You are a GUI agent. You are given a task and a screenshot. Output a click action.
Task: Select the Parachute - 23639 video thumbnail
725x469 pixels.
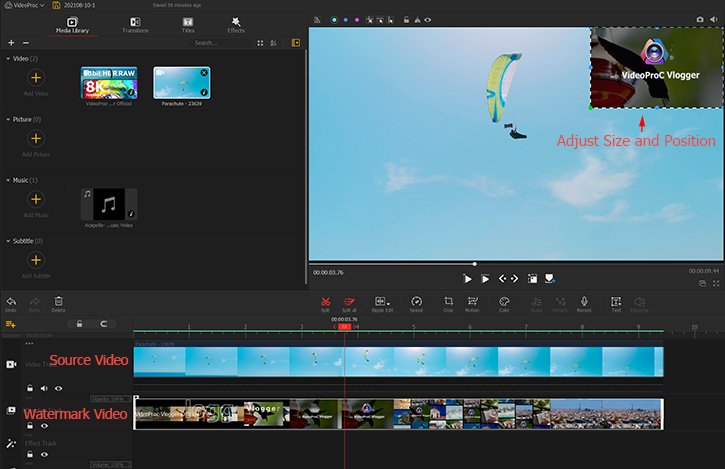[x=181, y=83]
